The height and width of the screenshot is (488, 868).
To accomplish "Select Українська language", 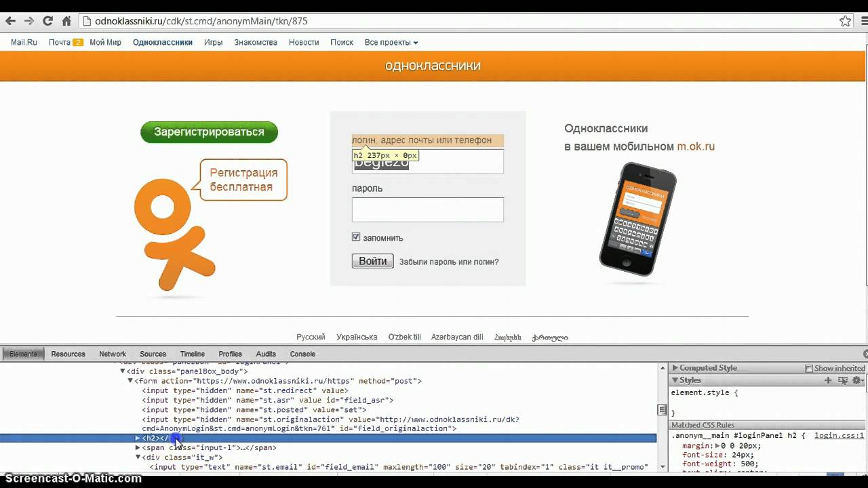I will [x=357, y=337].
